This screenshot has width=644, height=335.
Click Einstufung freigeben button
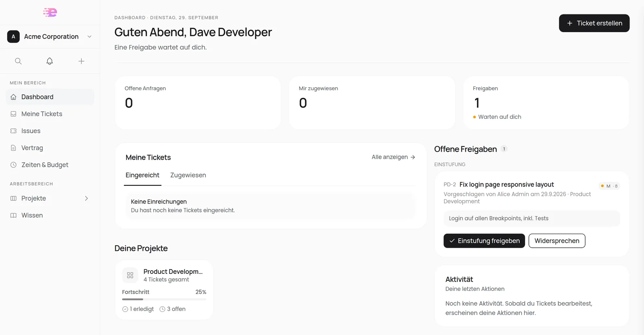(x=484, y=241)
